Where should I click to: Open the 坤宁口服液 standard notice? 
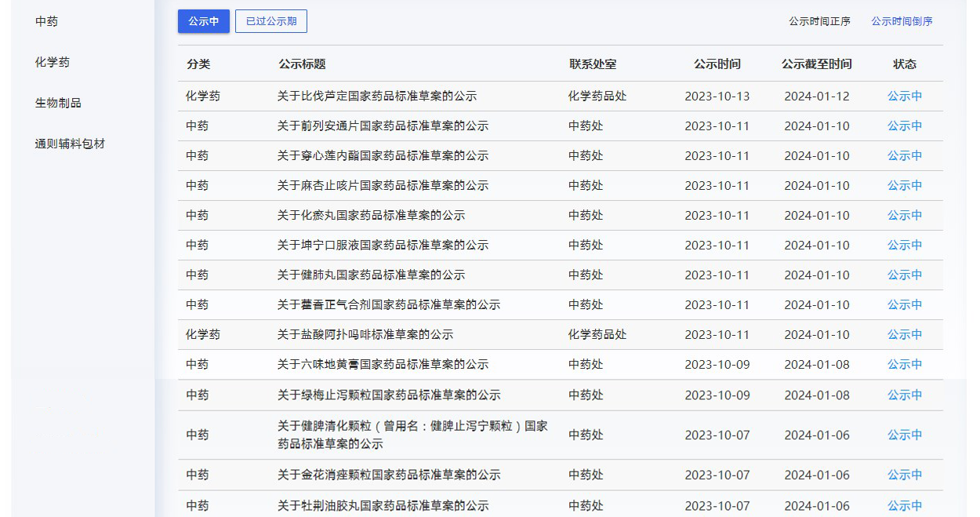tap(382, 246)
